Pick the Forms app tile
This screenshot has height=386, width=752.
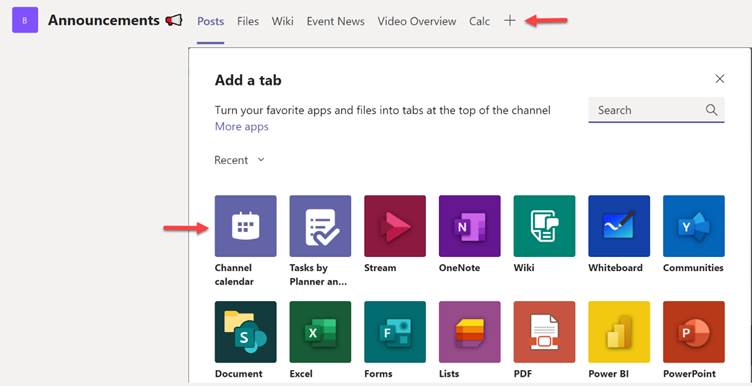395,332
